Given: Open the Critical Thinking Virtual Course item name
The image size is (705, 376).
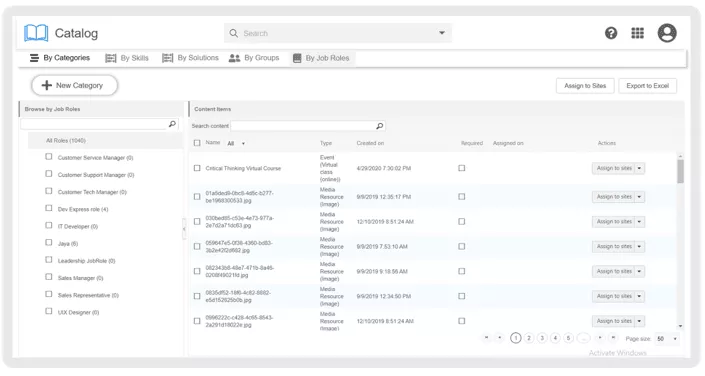Looking at the screenshot, I should point(243,168).
